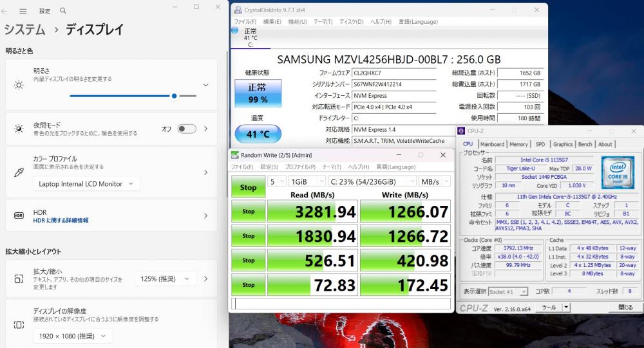Click the Settings search magnifier icon

click(62, 12)
